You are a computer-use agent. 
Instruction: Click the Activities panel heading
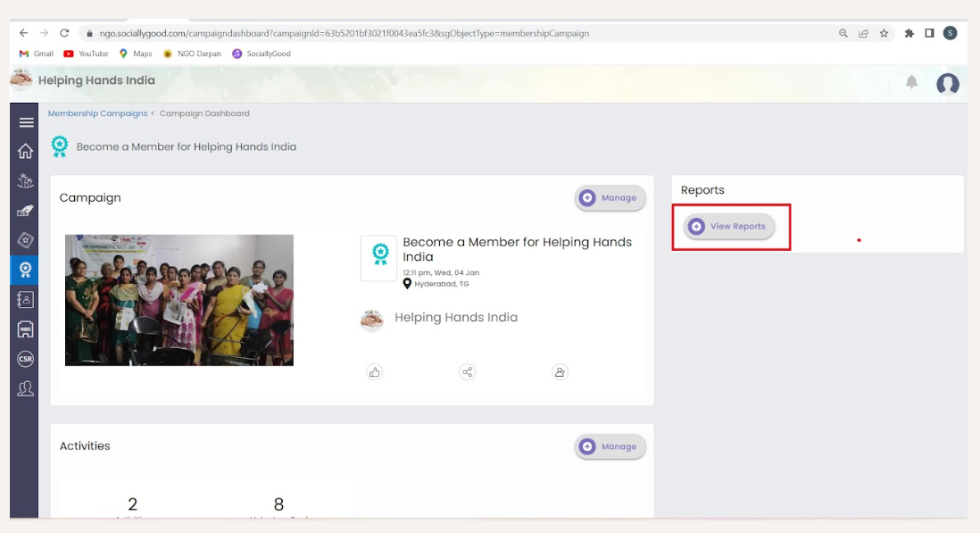click(x=85, y=446)
